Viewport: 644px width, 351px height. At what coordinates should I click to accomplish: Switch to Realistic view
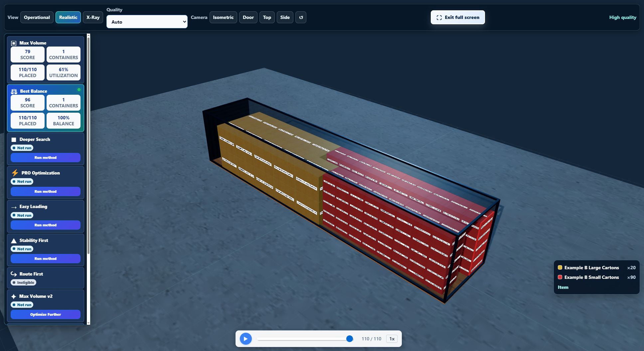click(68, 17)
